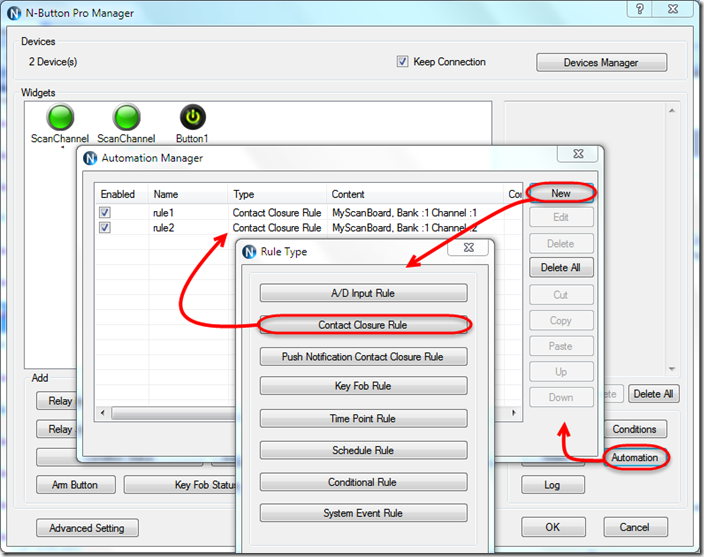Choose Contact Closure Rule
This screenshot has width=704, height=557.
pyautogui.click(x=363, y=325)
